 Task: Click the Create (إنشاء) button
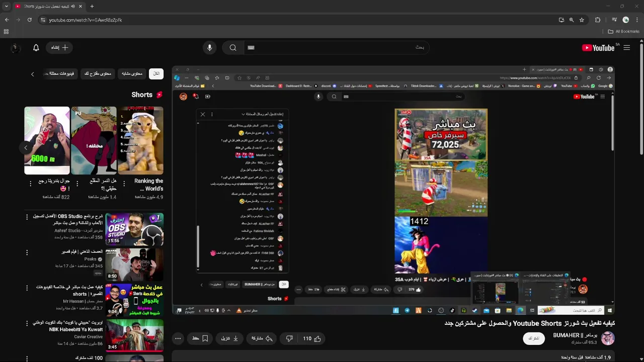(x=59, y=48)
